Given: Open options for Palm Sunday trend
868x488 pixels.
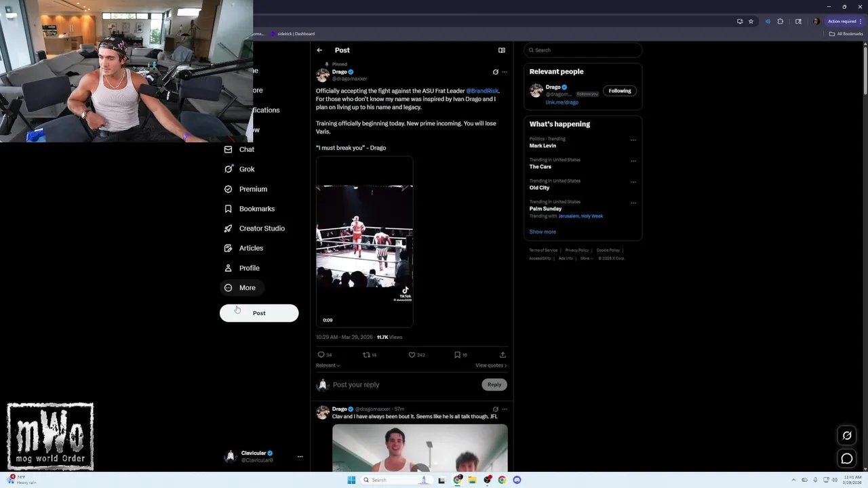Looking at the screenshot, I should pyautogui.click(x=633, y=203).
